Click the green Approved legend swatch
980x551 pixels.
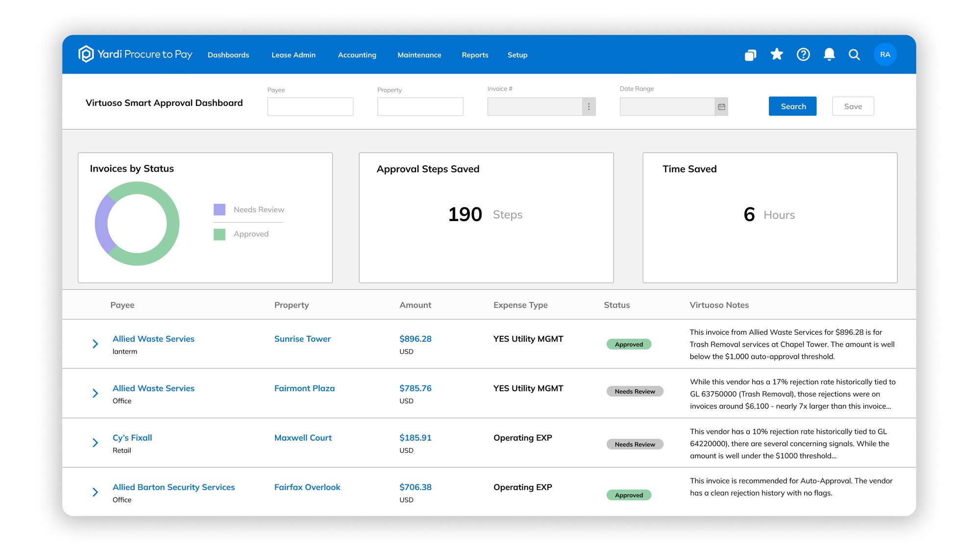point(220,234)
